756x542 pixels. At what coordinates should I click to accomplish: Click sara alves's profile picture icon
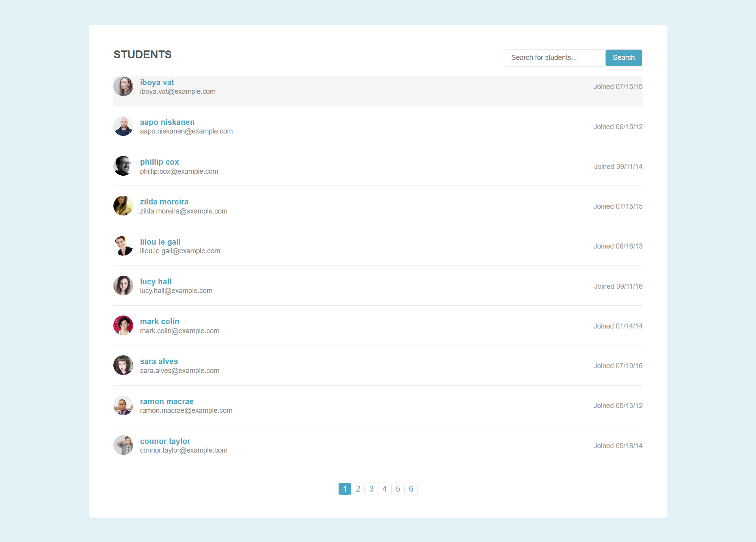(122, 365)
